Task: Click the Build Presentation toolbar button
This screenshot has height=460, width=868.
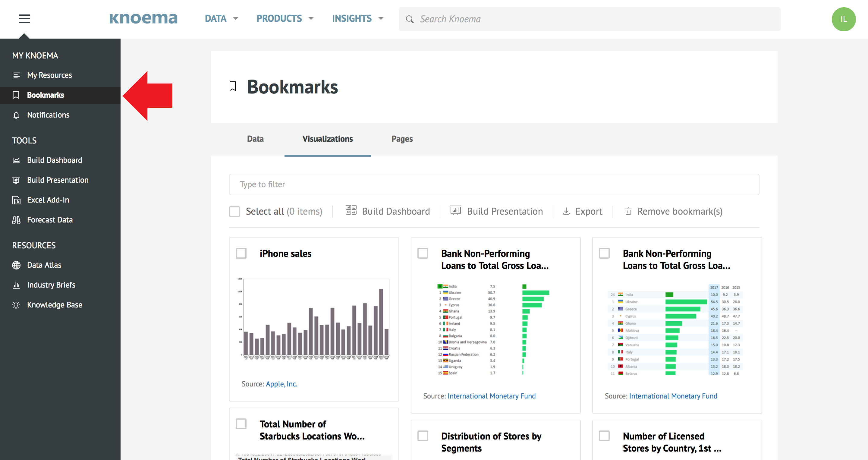Action: click(496, 211)
